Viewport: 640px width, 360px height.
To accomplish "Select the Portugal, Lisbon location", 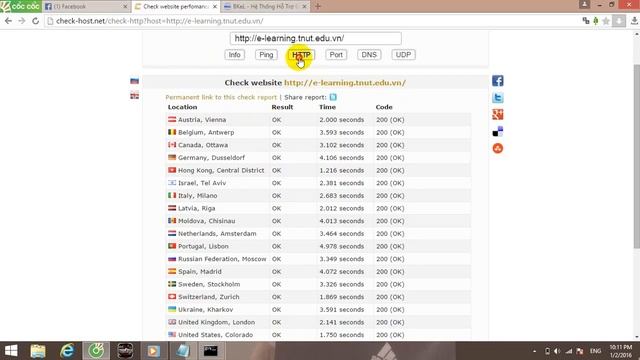I will (x=203, y=246).
